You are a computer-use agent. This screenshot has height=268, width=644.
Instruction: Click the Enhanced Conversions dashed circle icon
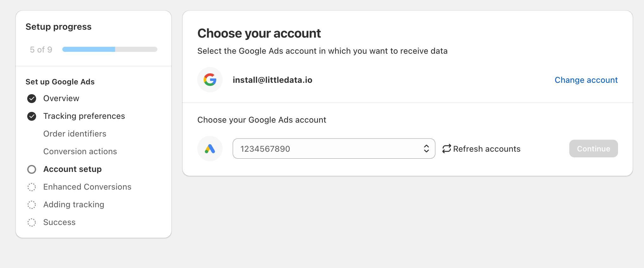32,187
